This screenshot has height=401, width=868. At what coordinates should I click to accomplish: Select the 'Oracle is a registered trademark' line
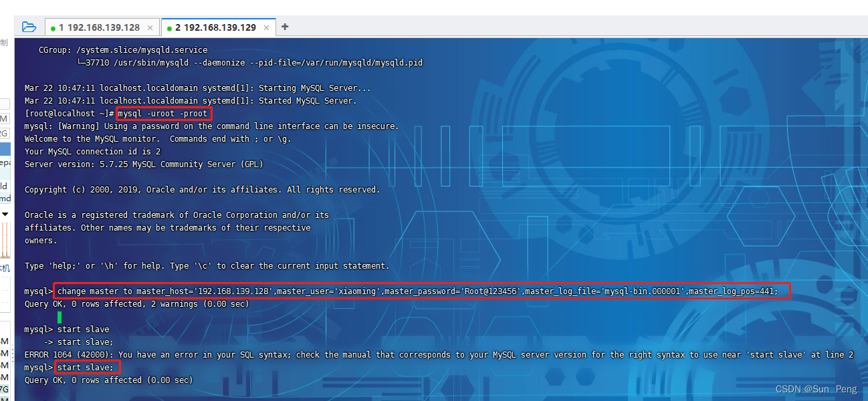click(177, 215)
